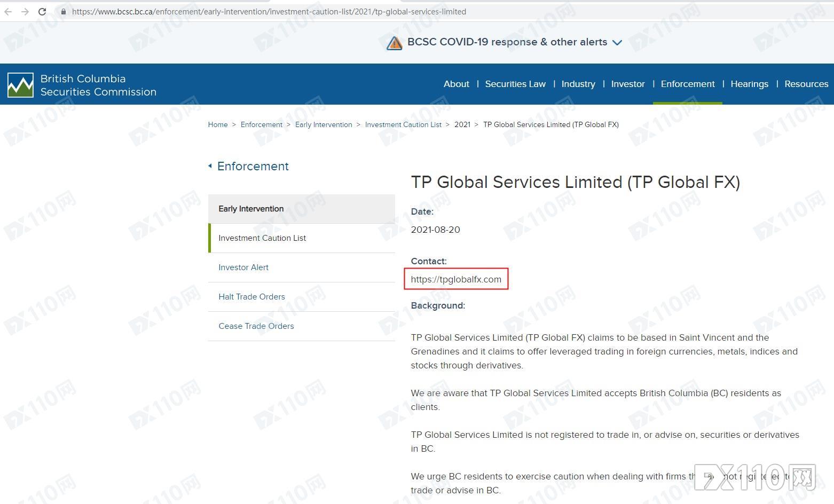This screenshot has height=504, width=834.
Task: Click the Early Intervention breadcrumb link
Action: pos(324,124)
